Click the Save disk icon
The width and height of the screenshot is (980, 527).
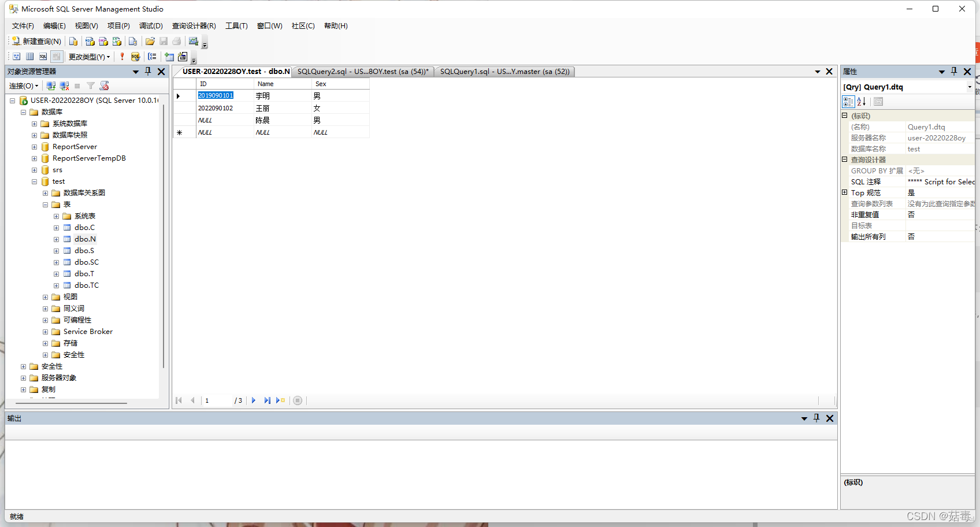[x=164, y=41]
